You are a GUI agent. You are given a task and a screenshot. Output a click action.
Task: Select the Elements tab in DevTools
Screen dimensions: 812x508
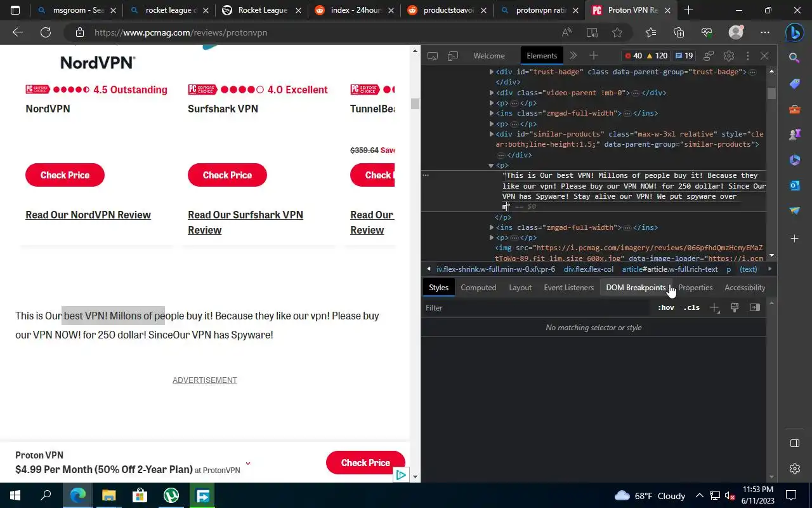[x=542, y=56]
